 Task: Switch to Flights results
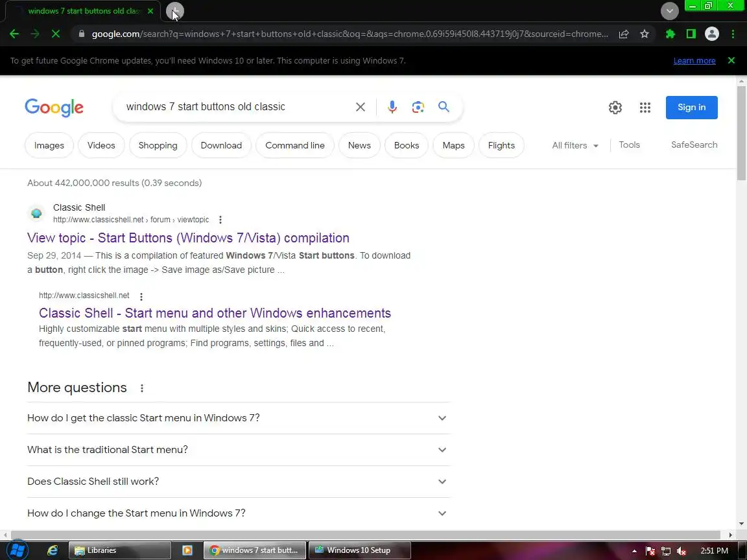[x=501, y=145]
